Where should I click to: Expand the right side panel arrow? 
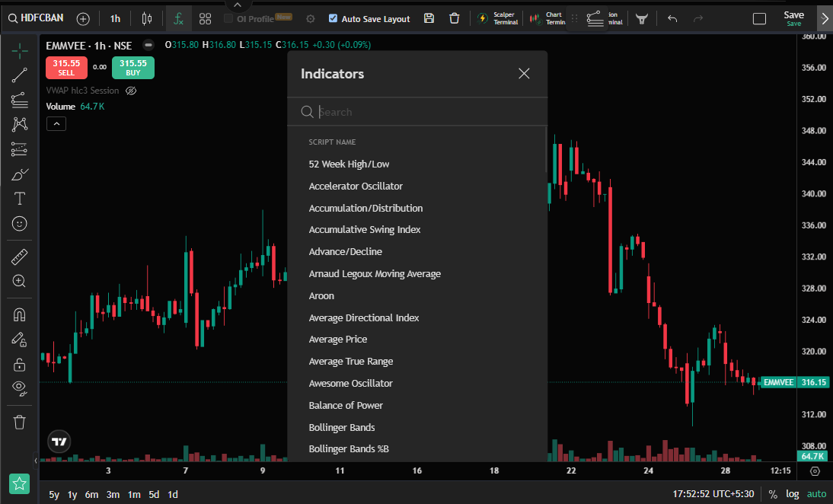pos(825,19)
